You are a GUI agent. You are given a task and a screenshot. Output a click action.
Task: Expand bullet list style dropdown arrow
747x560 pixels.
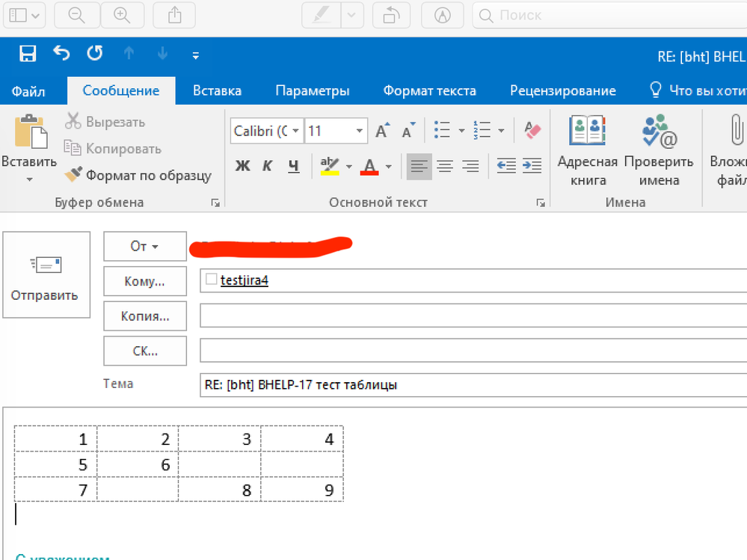point(461,131)
